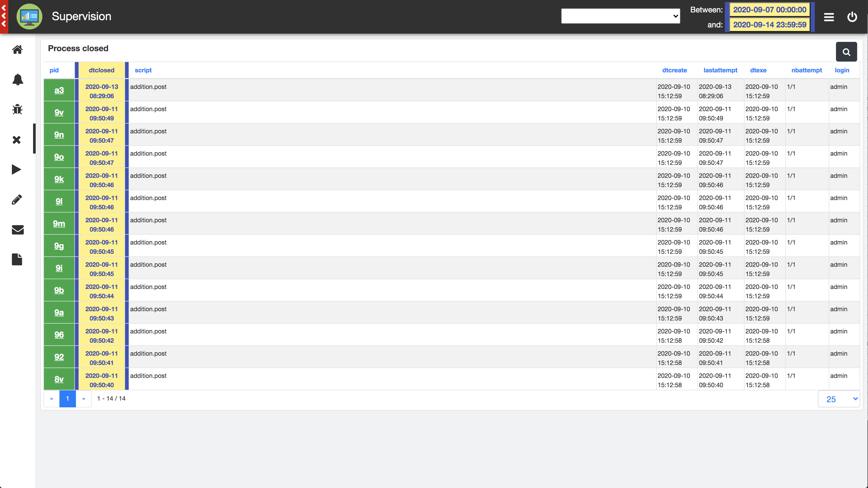The width and height of the screenshot is (868, 488).
Task: Open process 96 link
Action: (59, 335)
